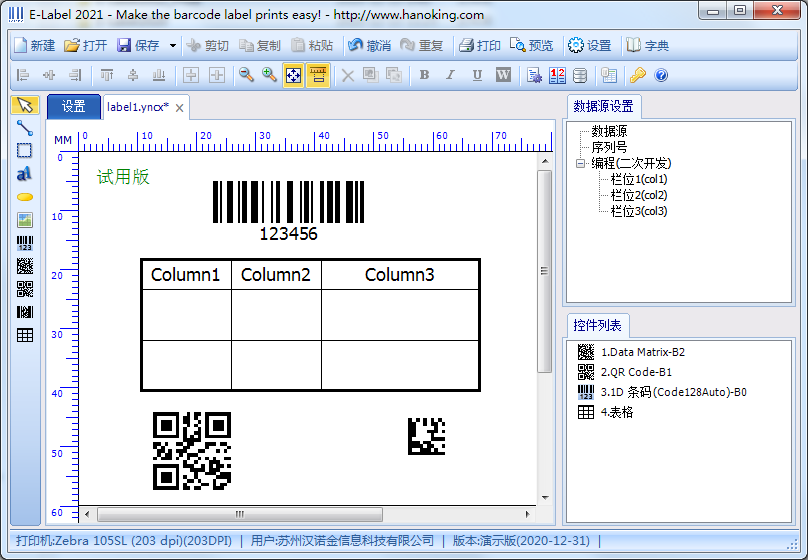Click 新建 to create new label
The width and height of the screenshot is (808, 560).
pyautogui.click(x=35, y=45)
